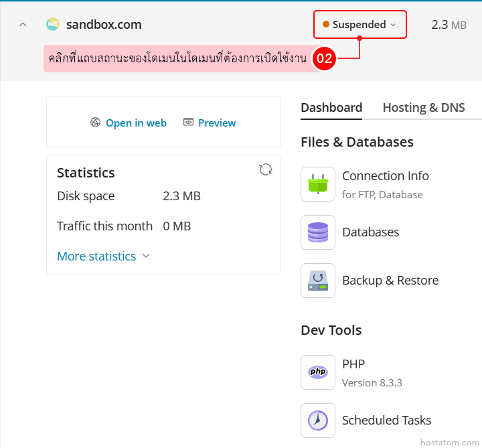This screenshot has width=482, height=448.
Task: Click the Backup & Restore text link
Action: (x=390, y=281)
